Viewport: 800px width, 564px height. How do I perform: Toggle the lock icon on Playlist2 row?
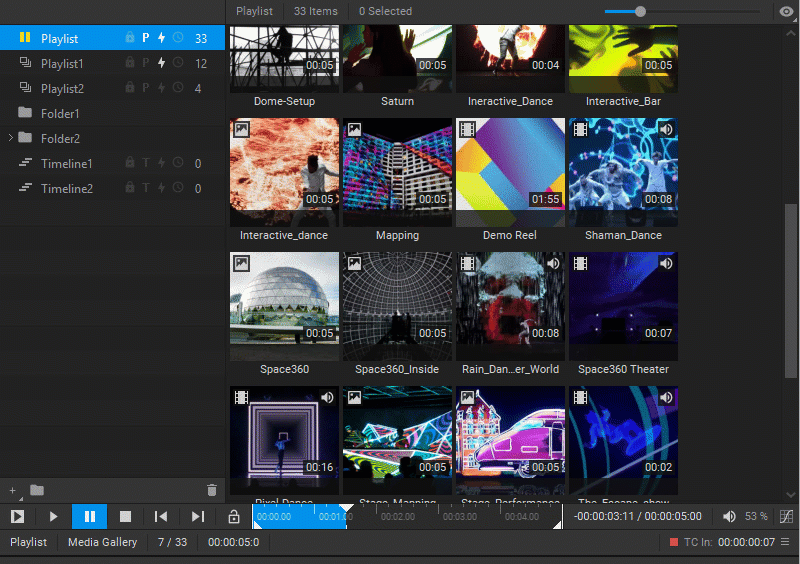pos(130,88)
